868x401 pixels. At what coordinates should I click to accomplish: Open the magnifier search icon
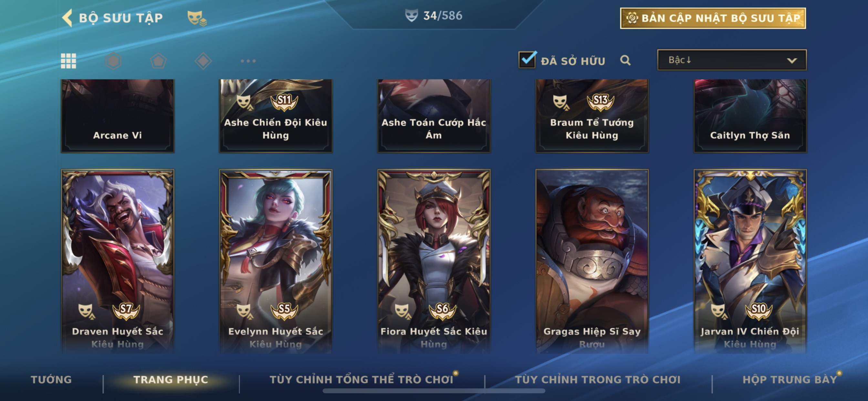pyautogui.click(x=625, y=60)
